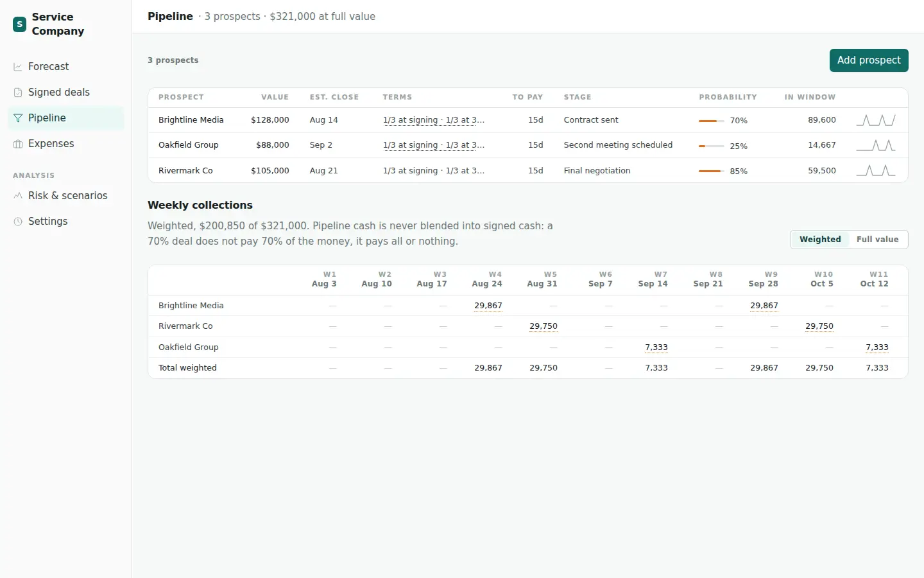
Task: Click the Final negotiation stage cell
Action: [x=597, y=171]
